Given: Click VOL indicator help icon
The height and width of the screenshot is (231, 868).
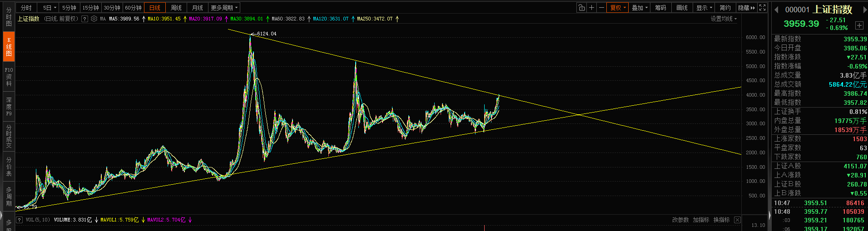Looking at the screenshot, I should (20, 220).
